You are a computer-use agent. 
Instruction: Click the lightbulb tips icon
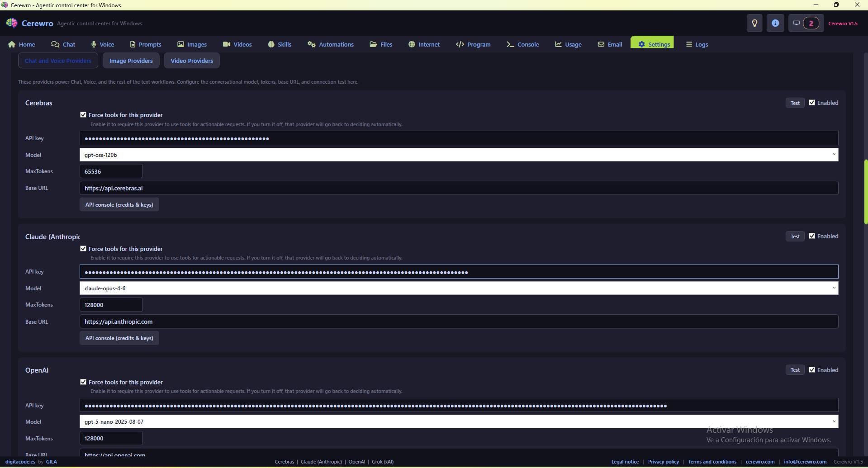(x=754, y=23)
